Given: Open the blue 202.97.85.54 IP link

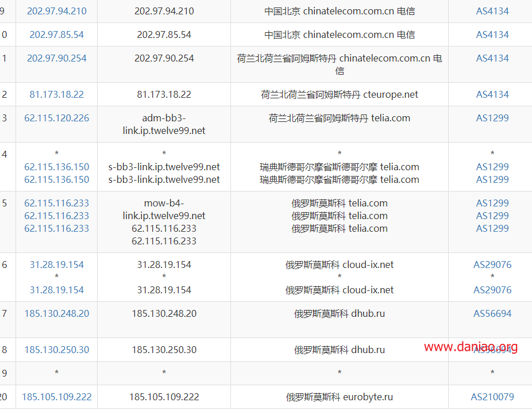Looking at the screenshot, I should [x=57, y=35].
